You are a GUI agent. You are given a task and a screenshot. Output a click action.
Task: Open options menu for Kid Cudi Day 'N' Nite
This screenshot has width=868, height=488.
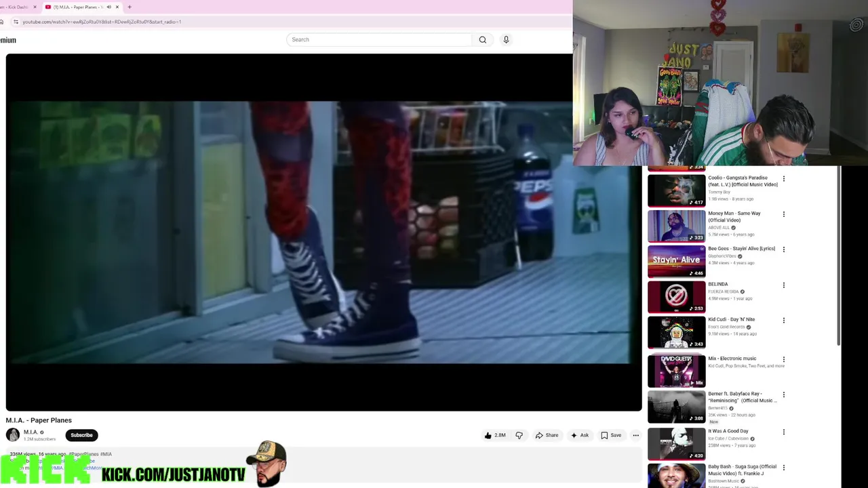click(x=784, y=321)
